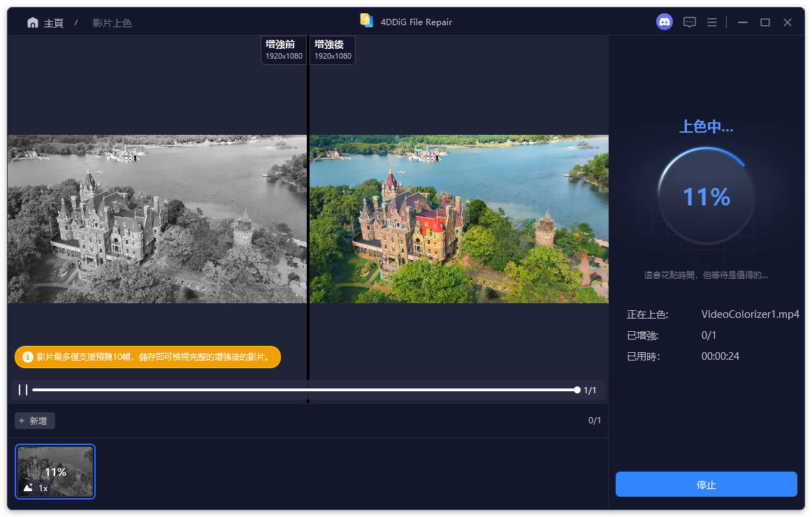Click the 停止 stop button
This screenshot has height=517, width=812.
706,484
